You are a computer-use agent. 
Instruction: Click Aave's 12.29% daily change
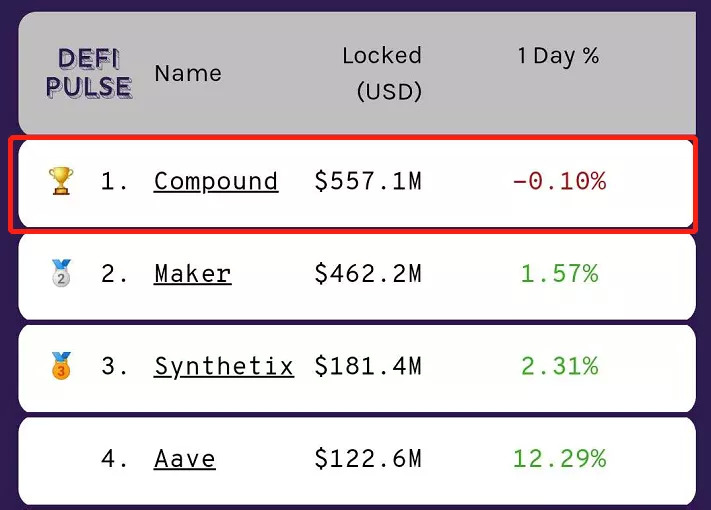tap(559, 459)
